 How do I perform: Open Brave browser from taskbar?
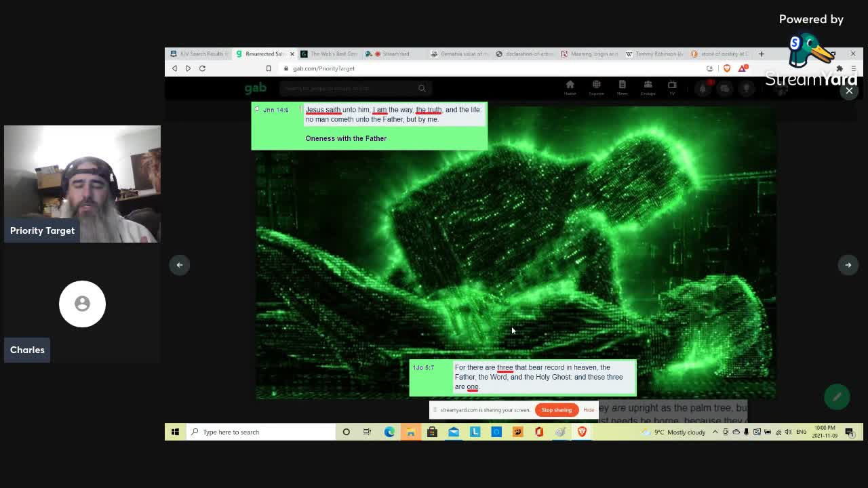[582, 432]
